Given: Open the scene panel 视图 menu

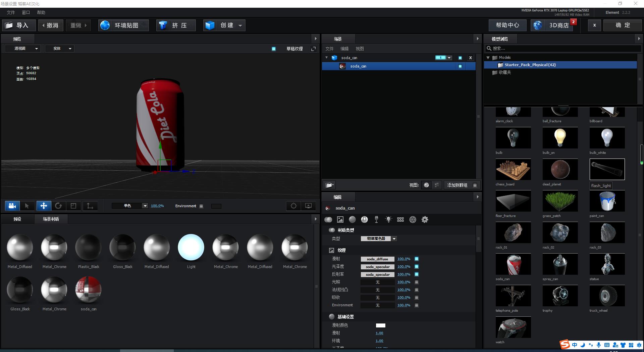Looking at the screenshot, I should (x=360, y=49).
